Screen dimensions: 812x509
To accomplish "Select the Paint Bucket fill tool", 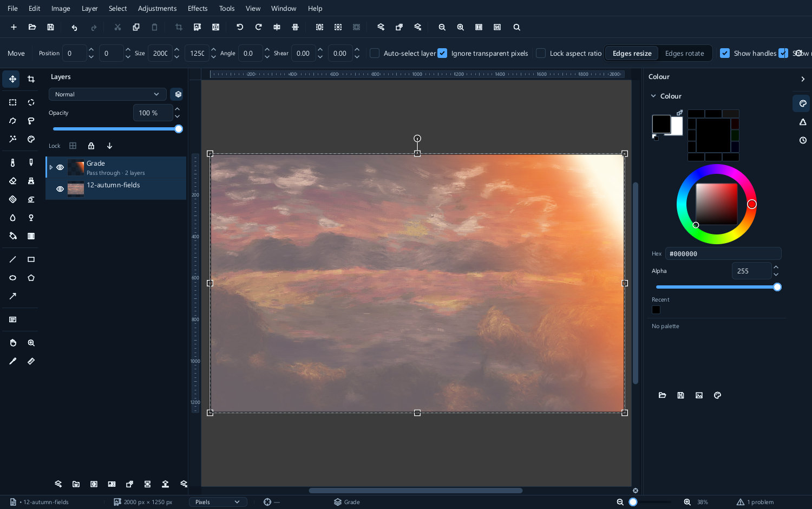I will point(12,236).
